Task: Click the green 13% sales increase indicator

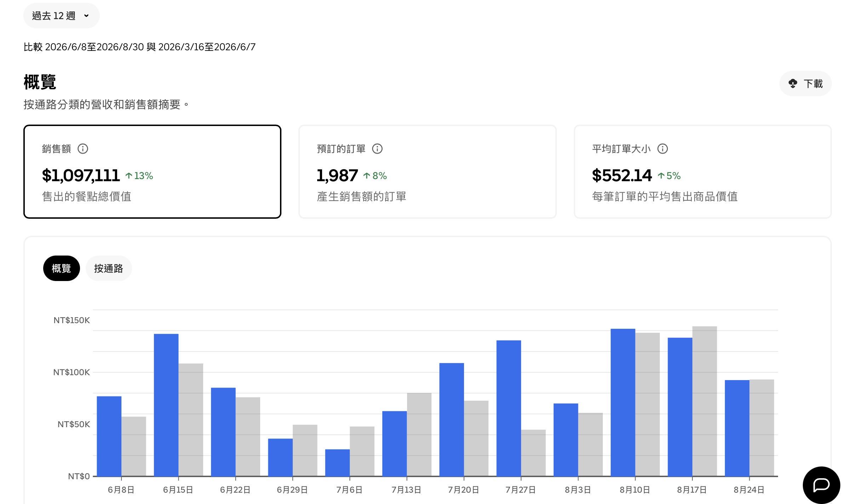Action: 139,176
